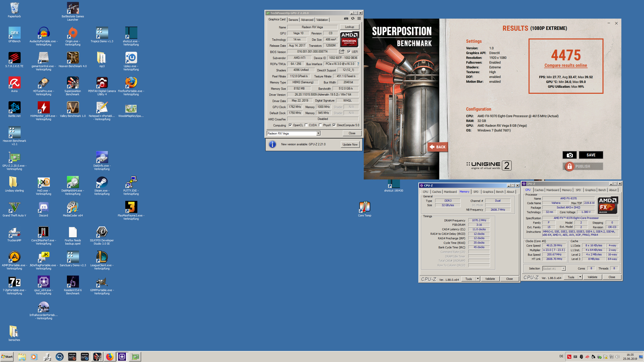The width and height of the screenshot is (644, 362).
Task: Click the Core Speed value 4615.39 MHz
Action: (554, 245)
